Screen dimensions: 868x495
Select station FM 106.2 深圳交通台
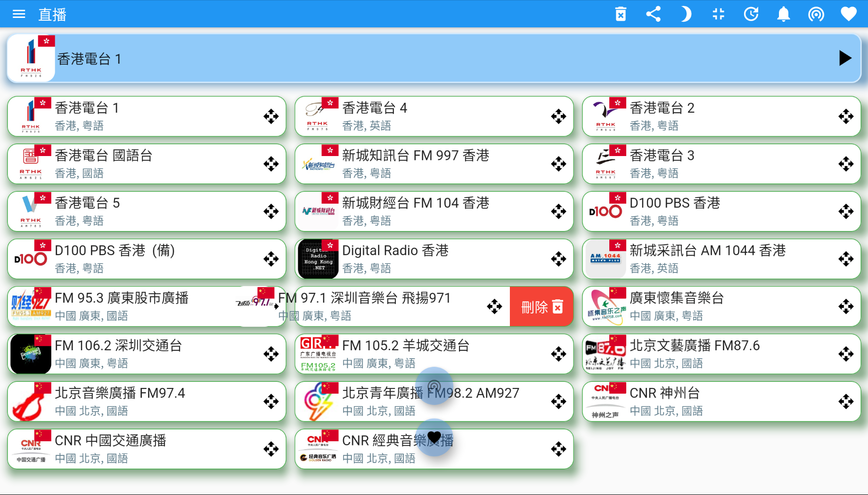tap(147, 354)
